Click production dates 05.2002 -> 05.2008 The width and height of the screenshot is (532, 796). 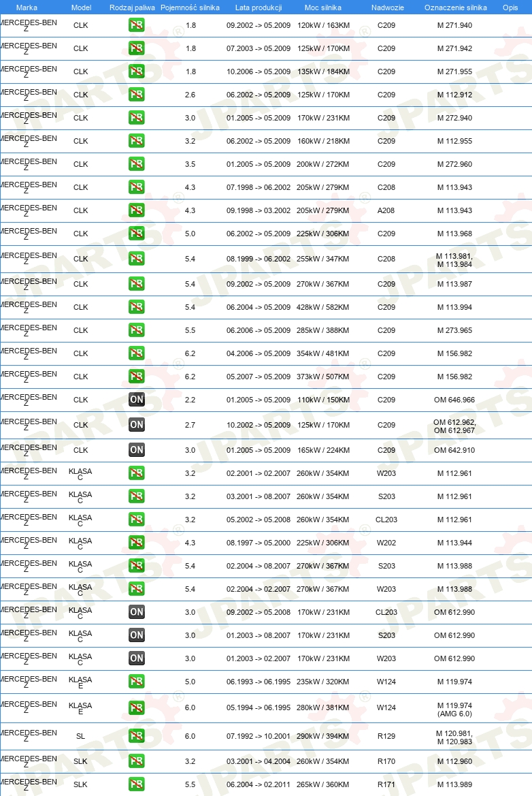(x=259, y=520)
